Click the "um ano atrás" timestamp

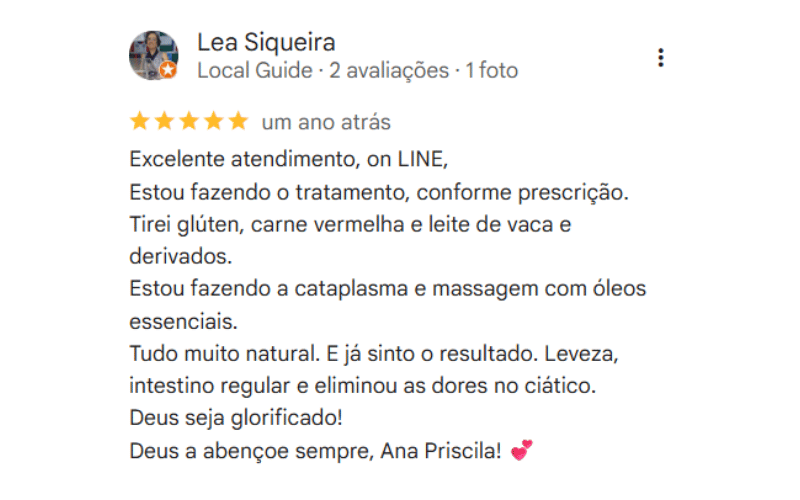(x=326, y=123)
